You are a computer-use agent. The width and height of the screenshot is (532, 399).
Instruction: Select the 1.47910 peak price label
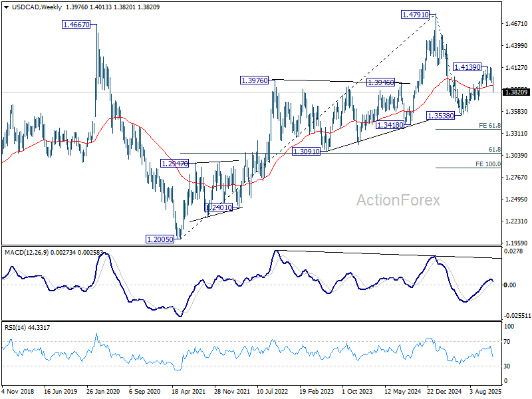pyautogui.click(x=415, y=15)
